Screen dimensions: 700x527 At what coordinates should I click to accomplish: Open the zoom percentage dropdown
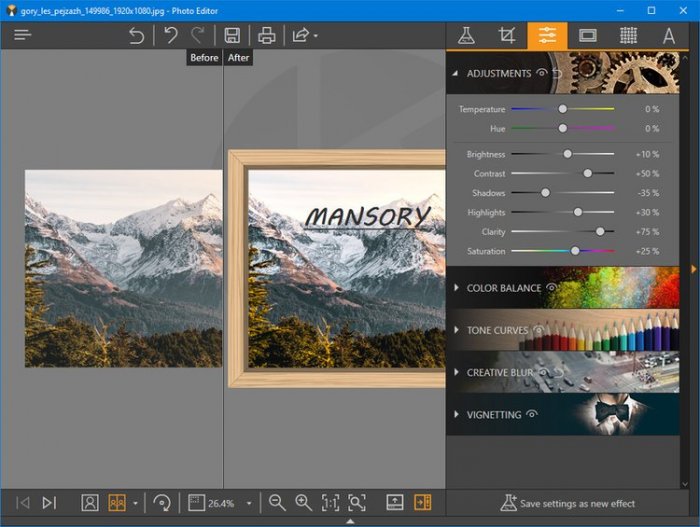(249, 502)
